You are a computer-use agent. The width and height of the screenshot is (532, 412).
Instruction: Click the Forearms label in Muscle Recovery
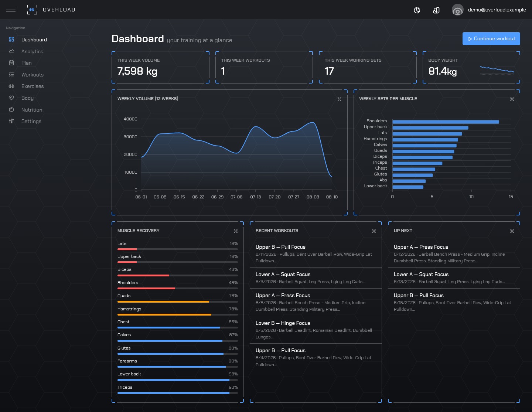(127, 361)
